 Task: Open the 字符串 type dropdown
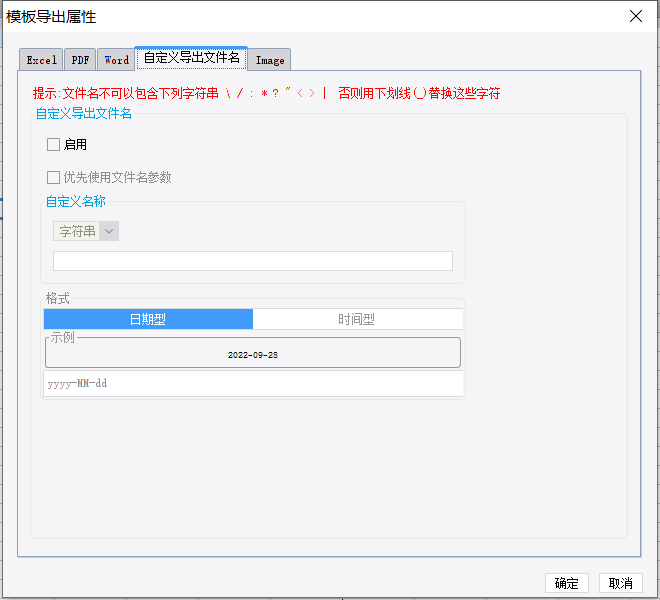point(86,231)
